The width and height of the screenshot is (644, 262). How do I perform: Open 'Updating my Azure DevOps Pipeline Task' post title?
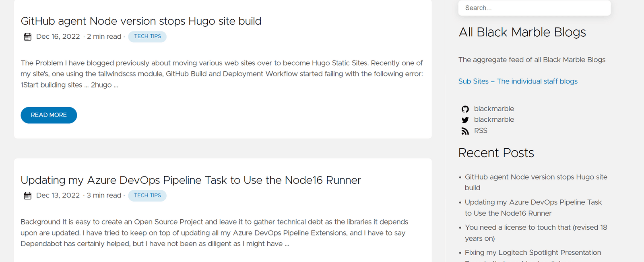pyautogui.click(x=191, y=180)
